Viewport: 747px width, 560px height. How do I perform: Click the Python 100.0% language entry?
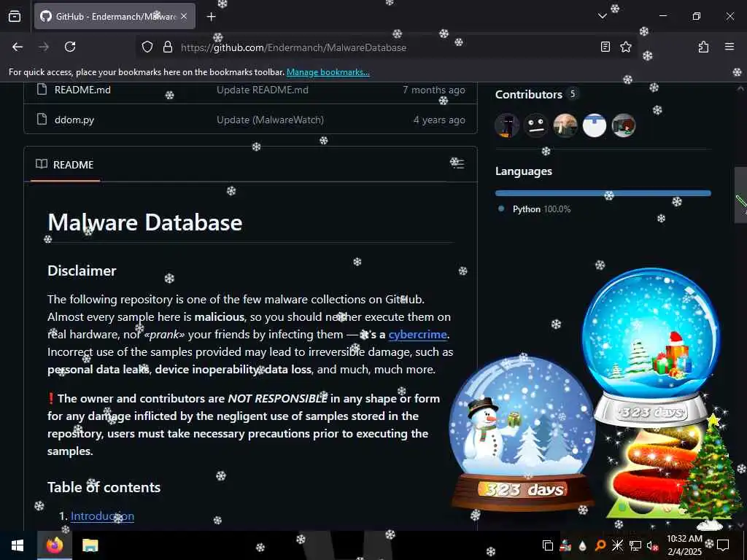click(541, 209)
